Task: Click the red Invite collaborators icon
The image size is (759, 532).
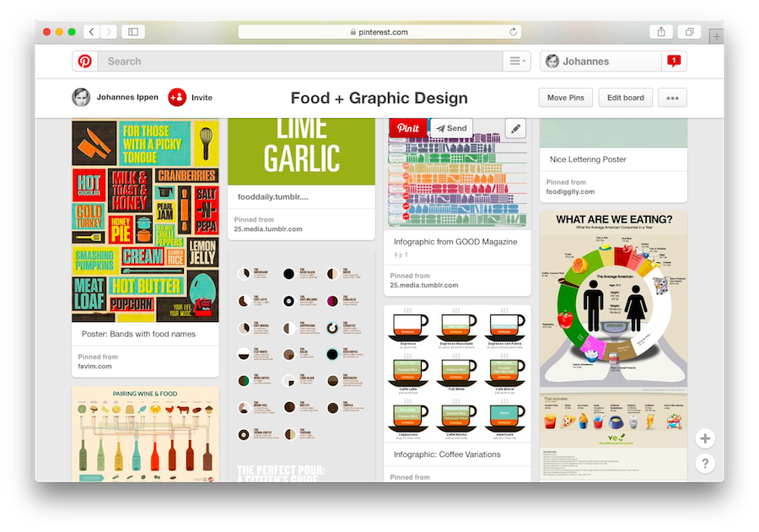Action: [x=177, y=97]
